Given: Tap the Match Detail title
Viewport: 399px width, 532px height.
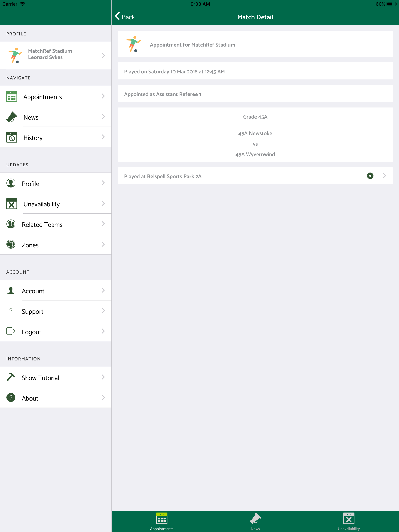Looking at the screenshot, I should click(255, 17).
